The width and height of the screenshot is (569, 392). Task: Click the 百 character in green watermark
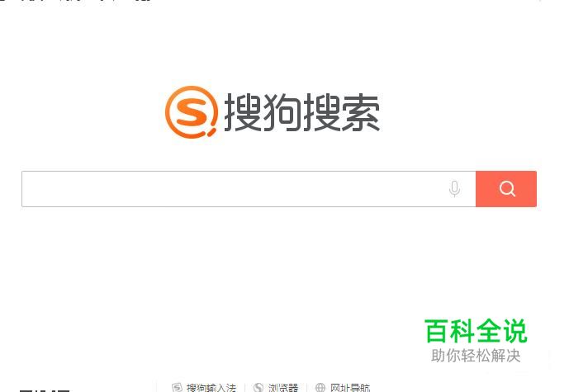437,331
